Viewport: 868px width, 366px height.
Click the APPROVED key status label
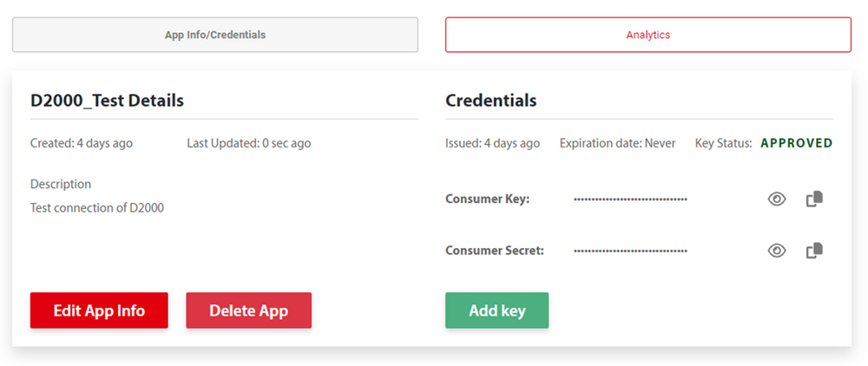pyautogui.click(x=796, y=143)
